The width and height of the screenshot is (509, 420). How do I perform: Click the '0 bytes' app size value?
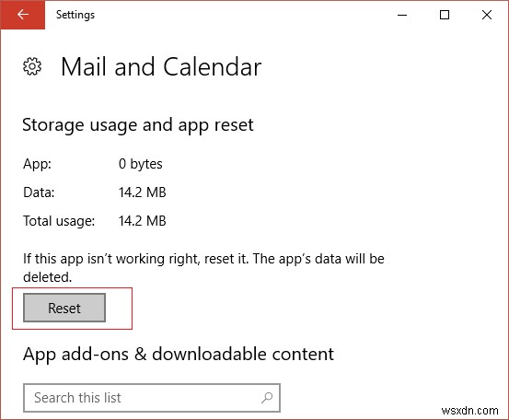pyautogui.click(x=140, y=164)
